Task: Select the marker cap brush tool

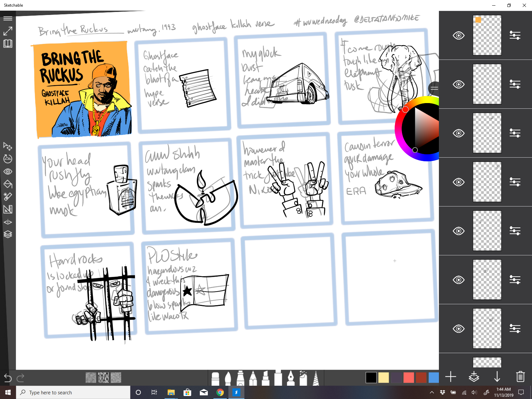Action: click(215, 379)
